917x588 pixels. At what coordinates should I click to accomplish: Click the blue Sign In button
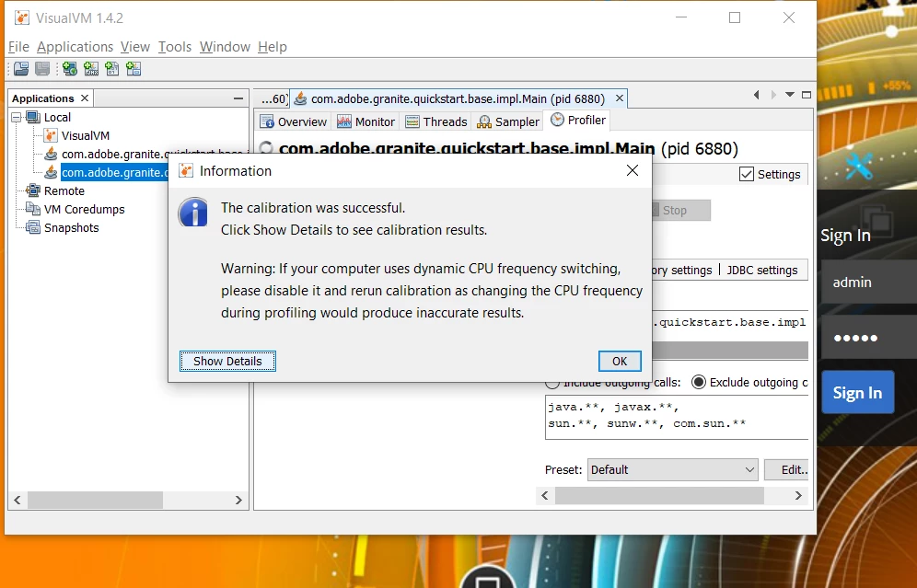[x=857, y=393]
